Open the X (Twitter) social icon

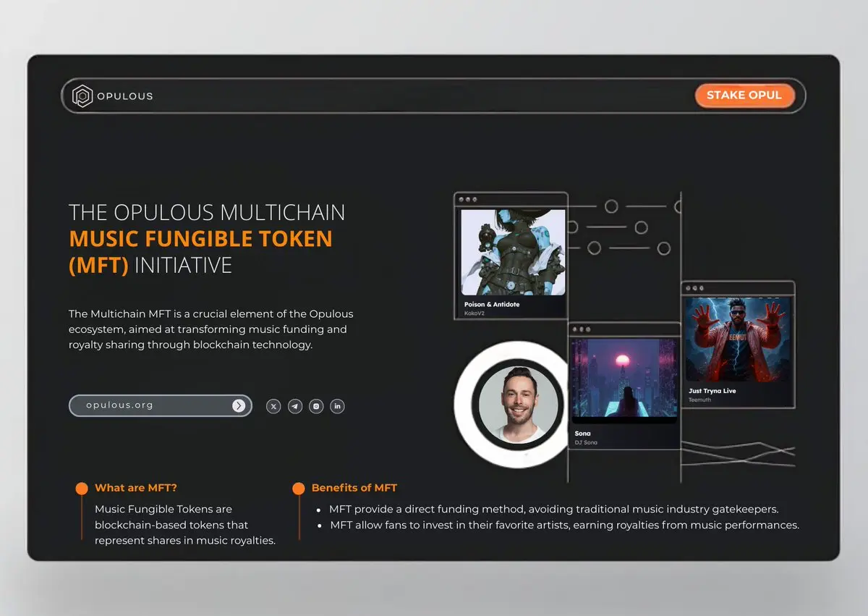273,406
